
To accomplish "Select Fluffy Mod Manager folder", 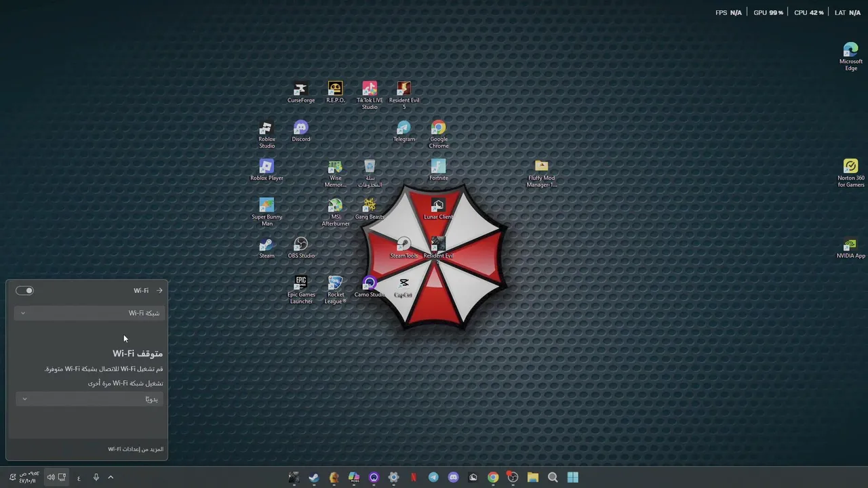I will [x=541, y=174].
